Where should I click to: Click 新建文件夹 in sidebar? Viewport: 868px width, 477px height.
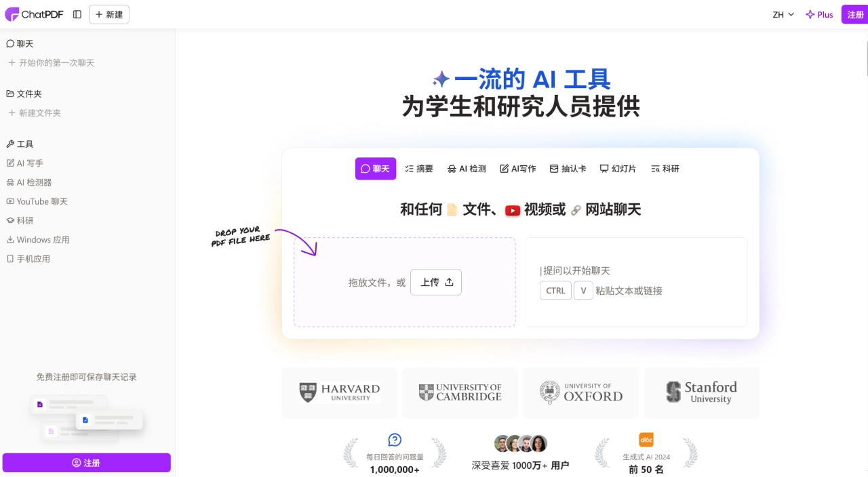click(35, 113)
